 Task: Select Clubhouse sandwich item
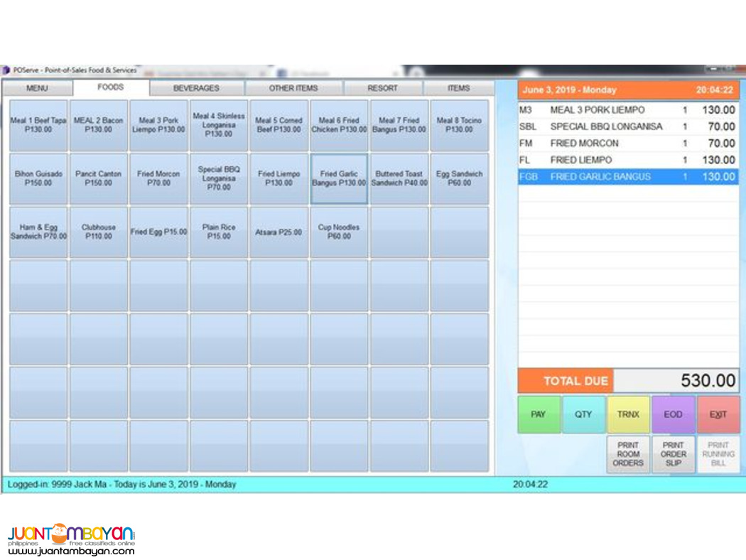coord(98,232)
